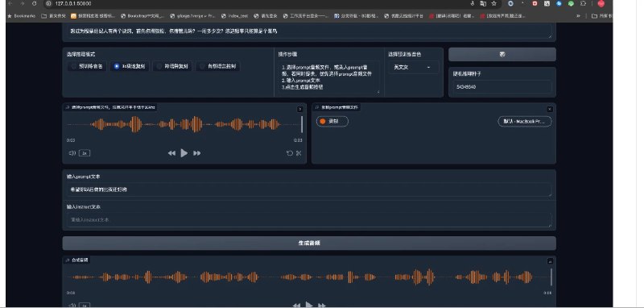Click the blue extension icon in toolbar
The image size is (644, 308).
click(x=559, y=3)
